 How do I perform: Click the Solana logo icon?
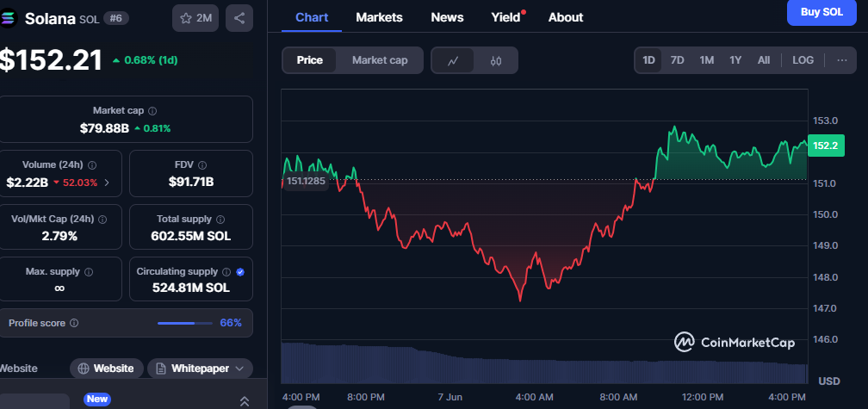pos(9,18)
